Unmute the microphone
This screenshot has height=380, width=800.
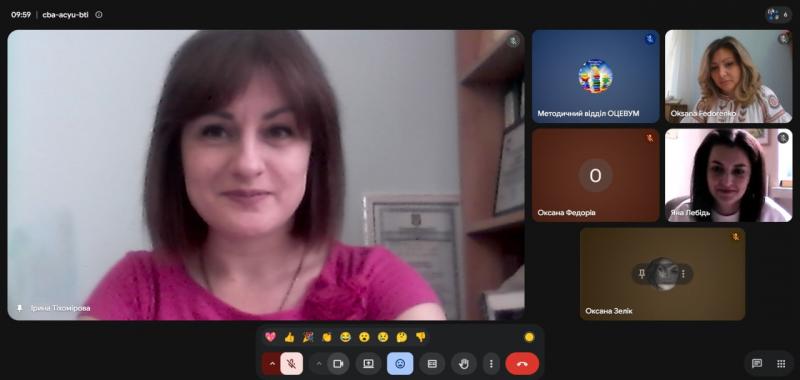291,364
